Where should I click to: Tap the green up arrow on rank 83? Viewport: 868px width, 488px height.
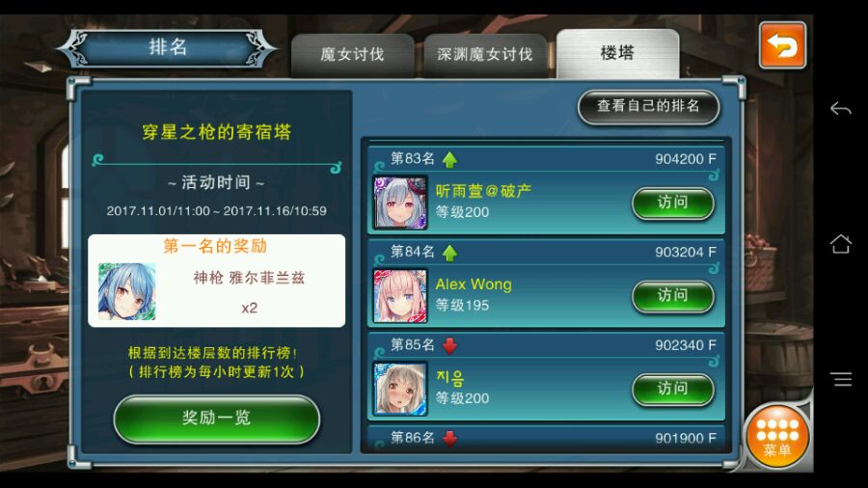(449, 160)
